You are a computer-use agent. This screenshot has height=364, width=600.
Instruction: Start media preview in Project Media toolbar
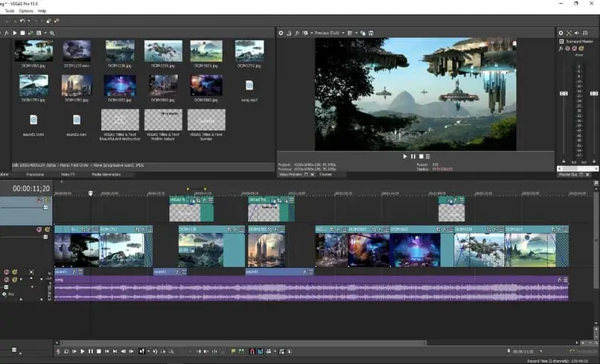coord(15,33)
